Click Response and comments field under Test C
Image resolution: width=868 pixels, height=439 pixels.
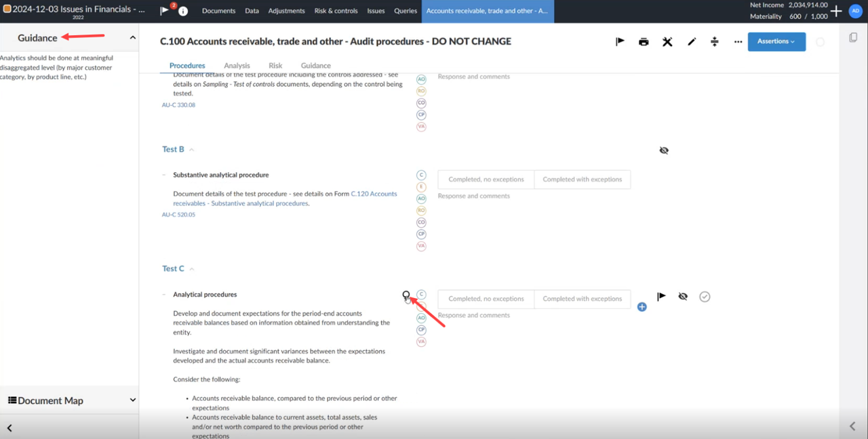click(474, 315)
